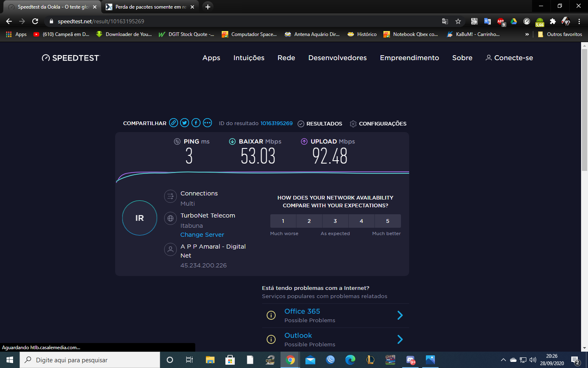Open the Apps bookmarks shortcut
This screenshot has height=368, width=588.
16,34
